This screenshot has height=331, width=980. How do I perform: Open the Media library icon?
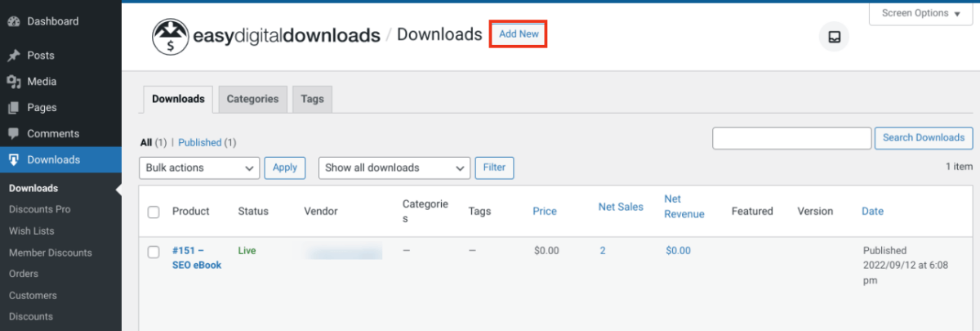click(13, 82)
